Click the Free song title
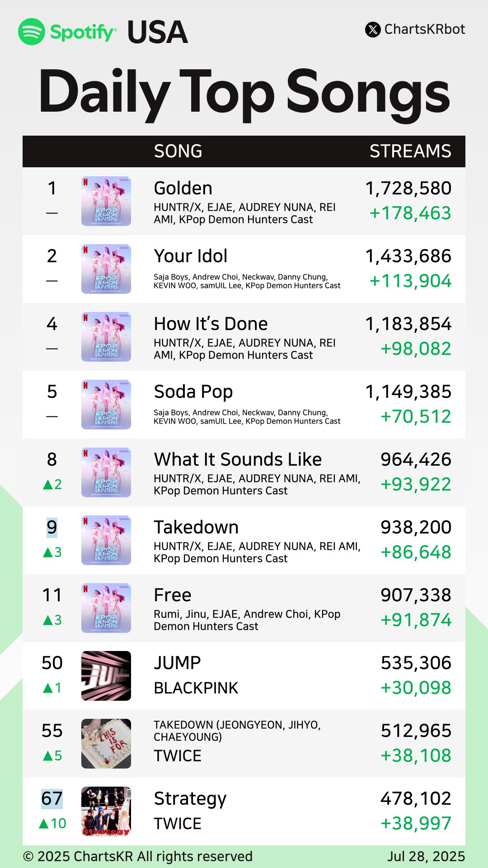Viewport: 488px width, 868px height. tap(173, 595)
